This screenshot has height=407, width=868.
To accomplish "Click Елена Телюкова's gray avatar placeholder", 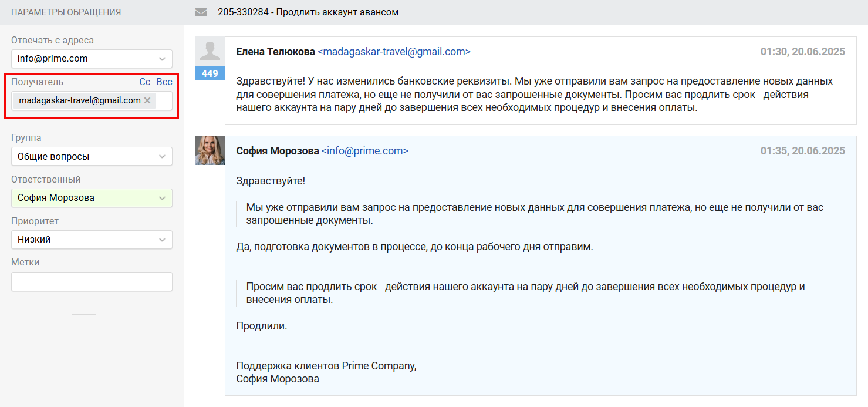I will click(x=210, y=51).
